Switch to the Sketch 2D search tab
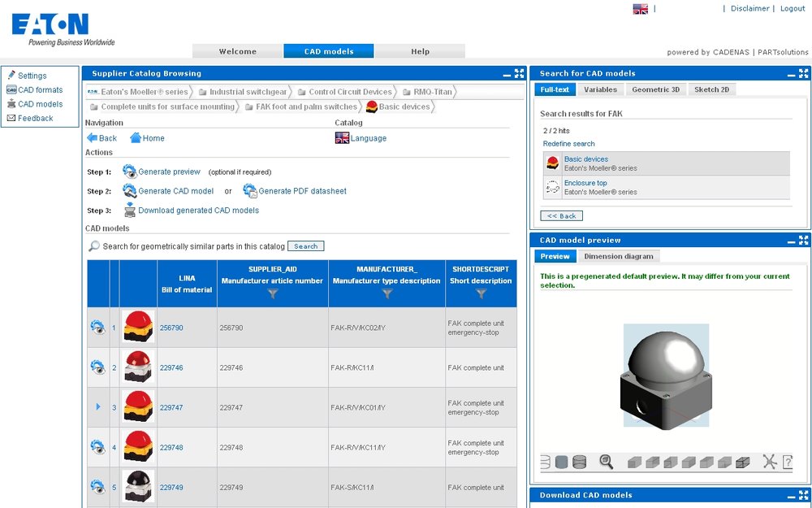Image resolution: width=812 pixels, height=508 pixels. [713, 89]
